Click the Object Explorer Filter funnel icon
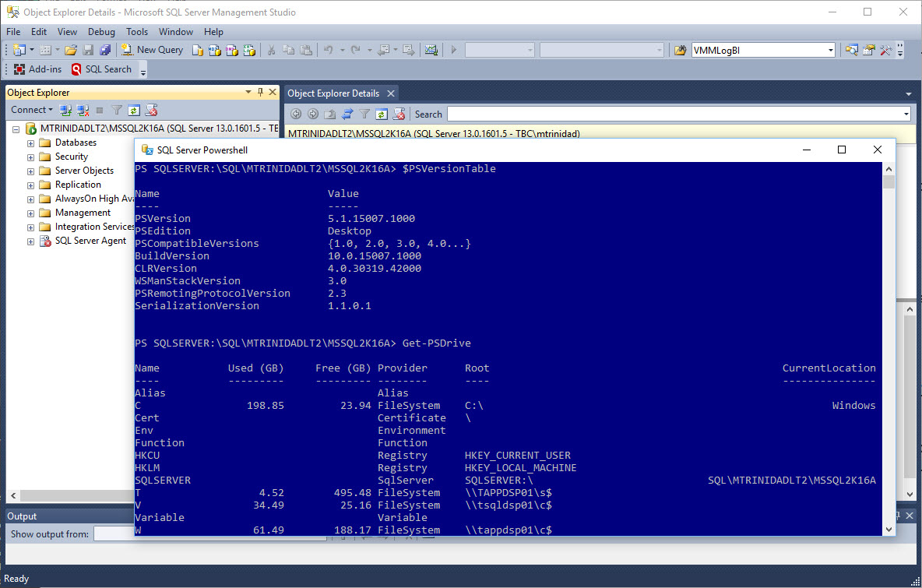The image size is (922, 588). [117, 110]
